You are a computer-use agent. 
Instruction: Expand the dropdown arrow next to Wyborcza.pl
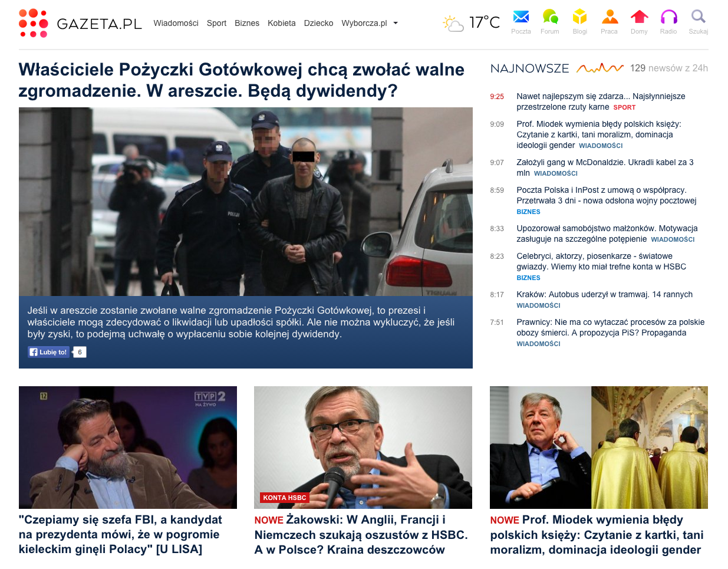click(396, 24)
